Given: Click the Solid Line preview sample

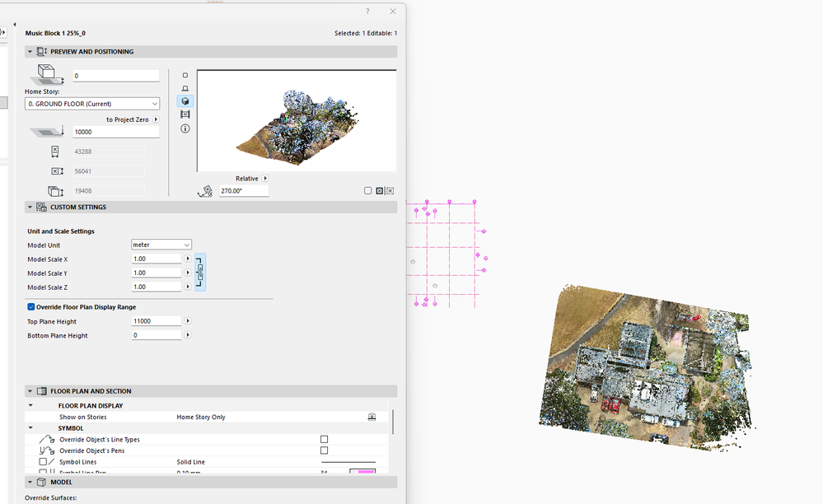Looking at the screenshot, I should [348, 462].
